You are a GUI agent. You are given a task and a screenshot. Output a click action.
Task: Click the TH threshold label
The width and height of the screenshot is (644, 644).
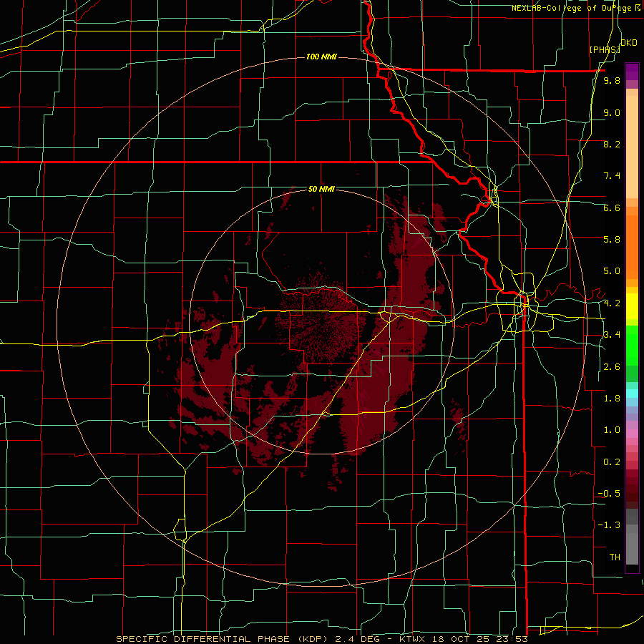click(615, 557)
